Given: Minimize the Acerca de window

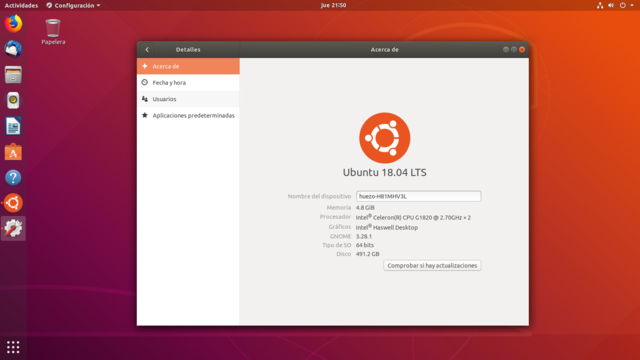Looking at the screenshot, I should point(506,49).
